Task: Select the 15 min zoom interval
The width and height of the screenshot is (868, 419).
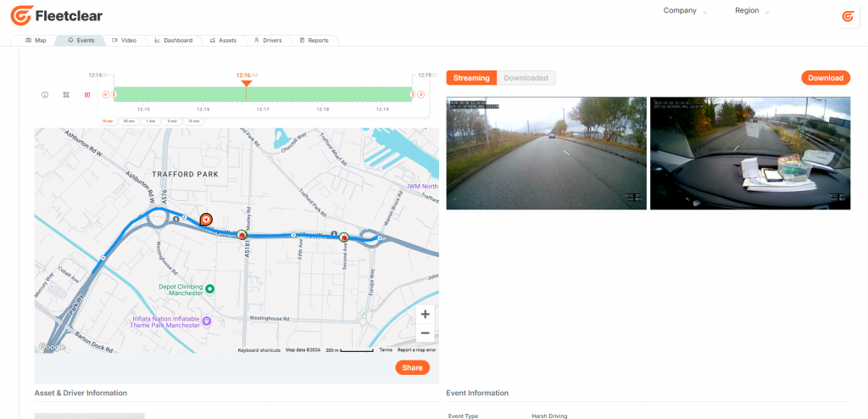Action: pyautogui.click(x=193, y=120)
